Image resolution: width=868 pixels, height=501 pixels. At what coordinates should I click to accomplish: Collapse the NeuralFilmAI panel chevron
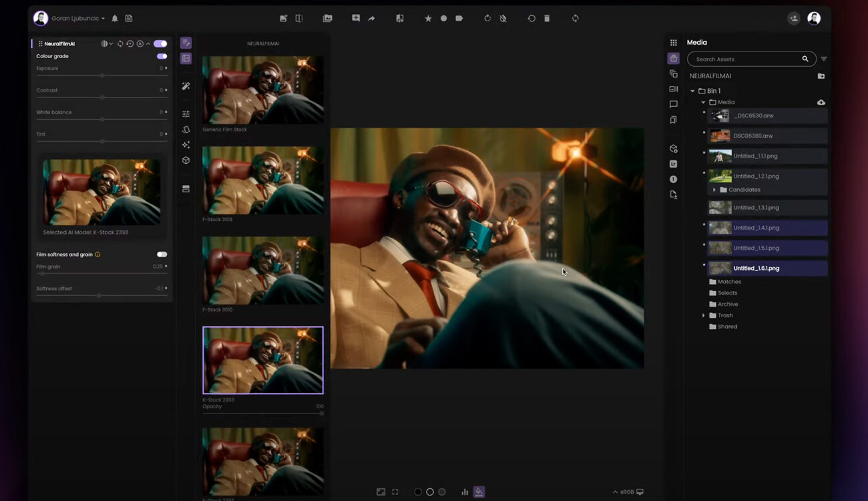(x=148, y=43)
